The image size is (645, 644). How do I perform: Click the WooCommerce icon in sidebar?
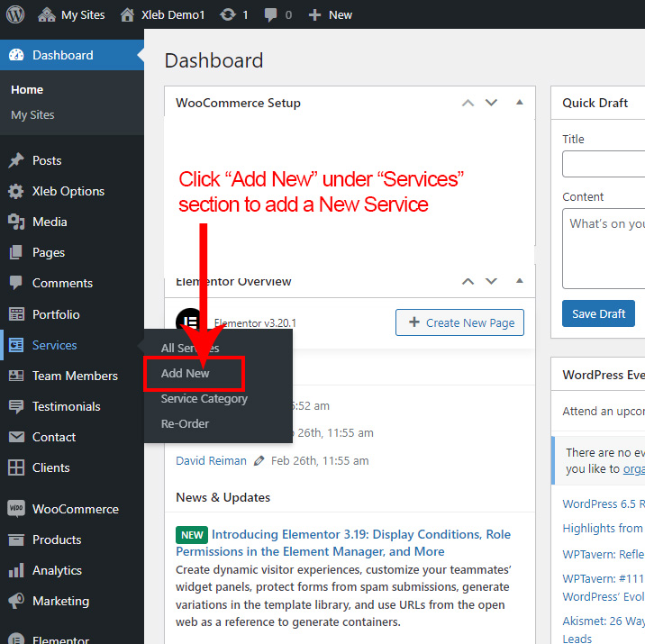pos(16,509)
